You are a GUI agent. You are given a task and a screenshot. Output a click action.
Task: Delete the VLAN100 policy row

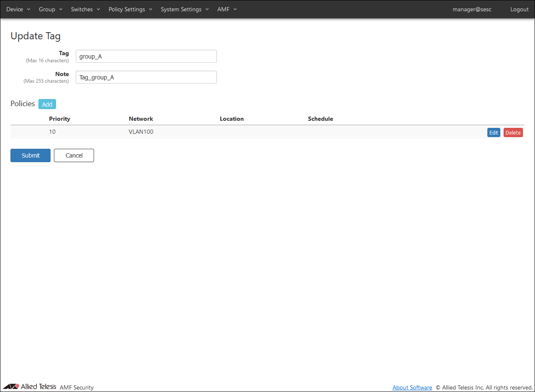click(513, 132)
